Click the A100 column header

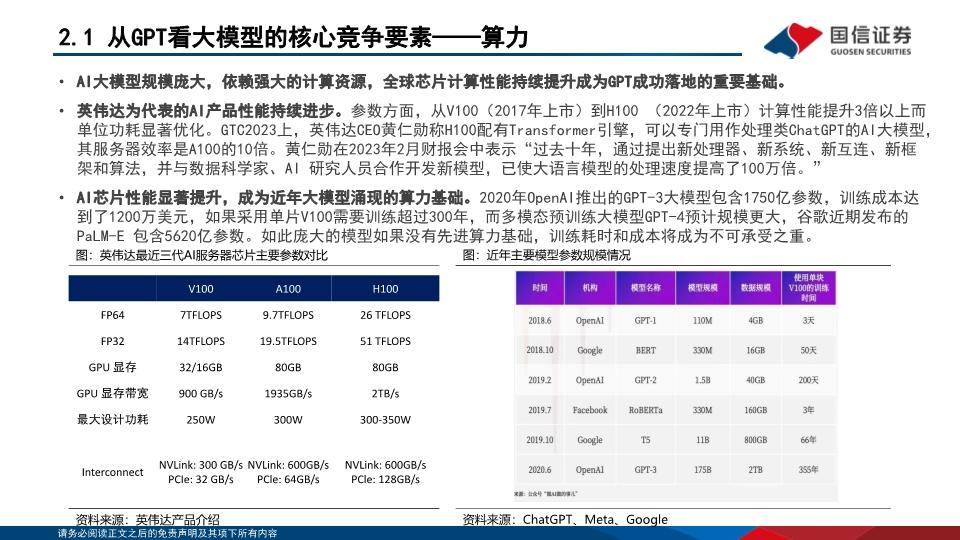coord(288,289)
